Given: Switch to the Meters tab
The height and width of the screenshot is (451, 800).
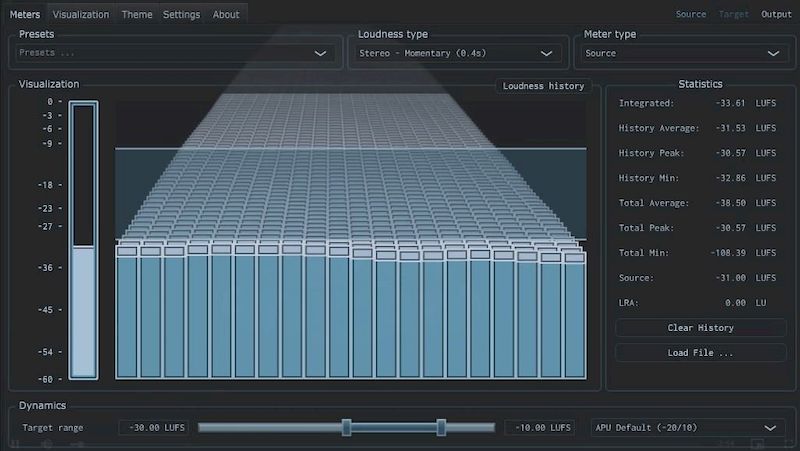Looking at the screenshot, I should tap(24, 14).
